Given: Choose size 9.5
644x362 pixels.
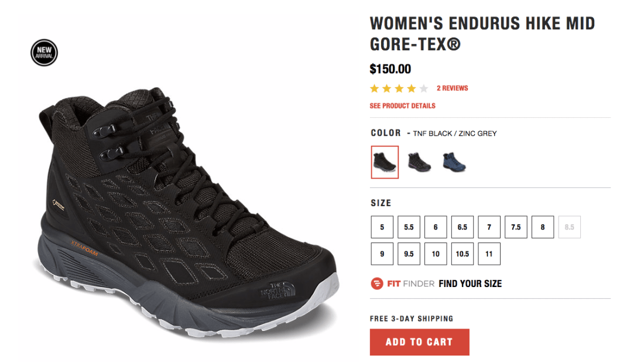Looking at the screenshot, I should click(409, 254).
